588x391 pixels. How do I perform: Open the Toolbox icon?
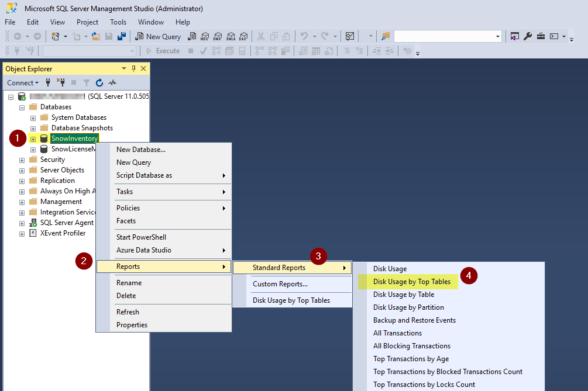(x=541, y=36)
